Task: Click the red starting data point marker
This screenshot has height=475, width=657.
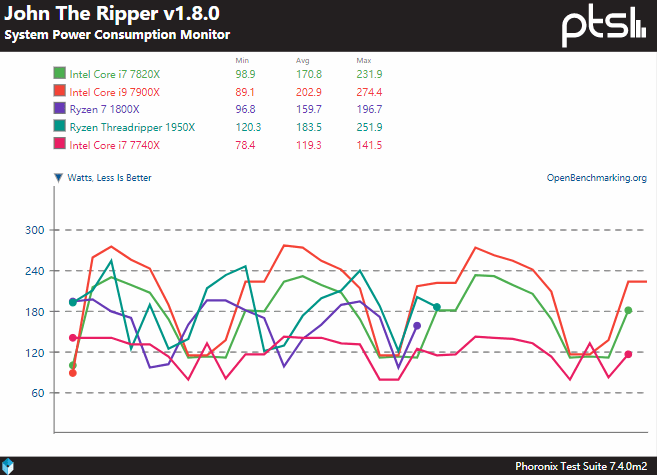Action: (73, 373)
